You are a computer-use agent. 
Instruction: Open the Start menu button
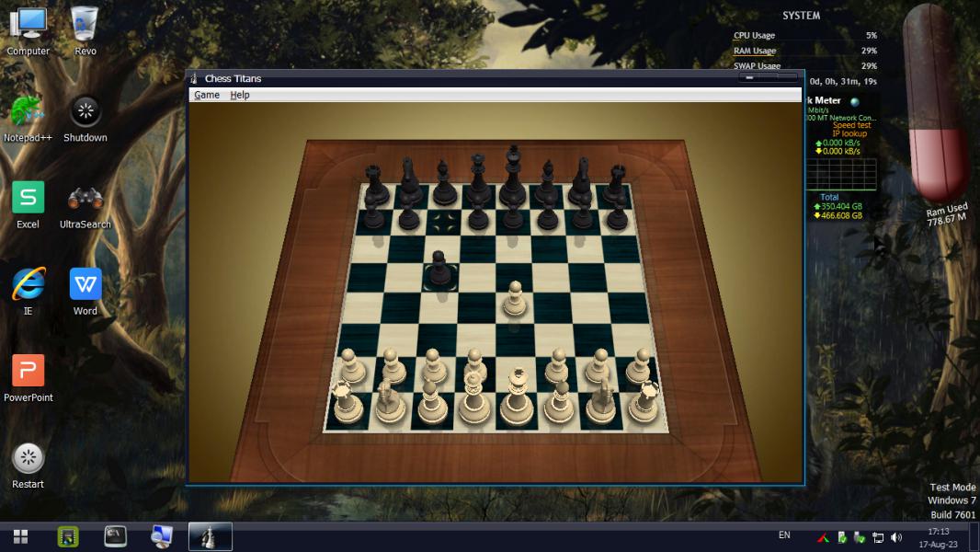[x=20, y=536]
